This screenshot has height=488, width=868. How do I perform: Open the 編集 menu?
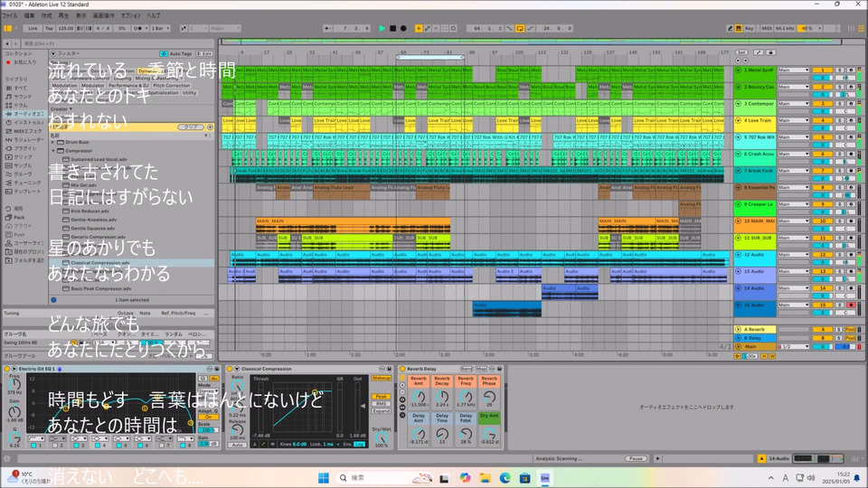pyautogui.click(x=29, y=15)
